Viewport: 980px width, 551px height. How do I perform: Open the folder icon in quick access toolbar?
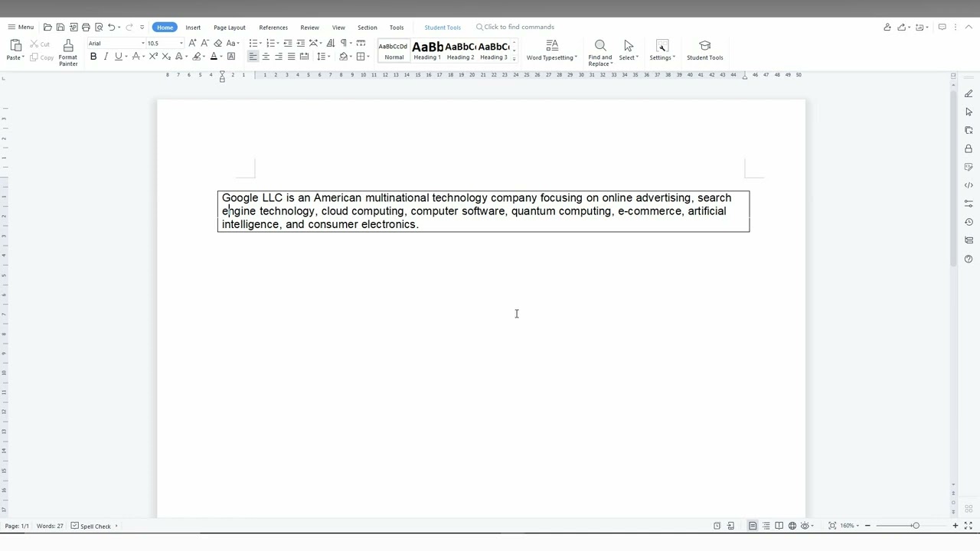point(47,27)
